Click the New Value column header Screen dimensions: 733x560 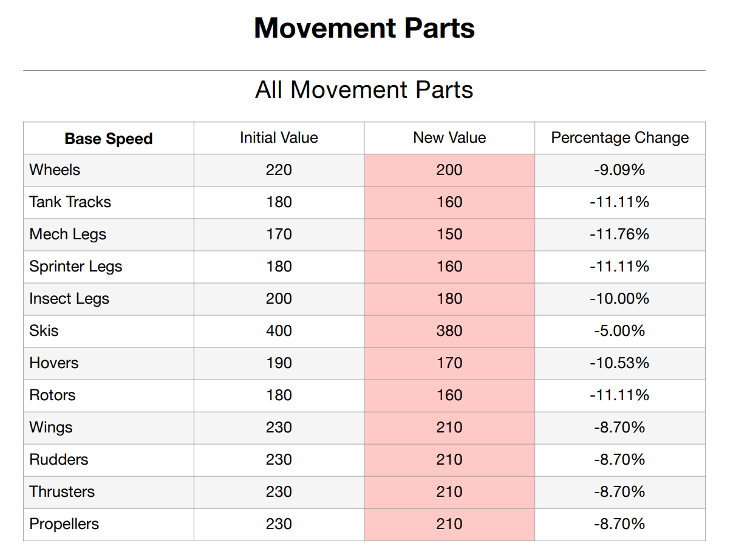click(x=449, y=138)
